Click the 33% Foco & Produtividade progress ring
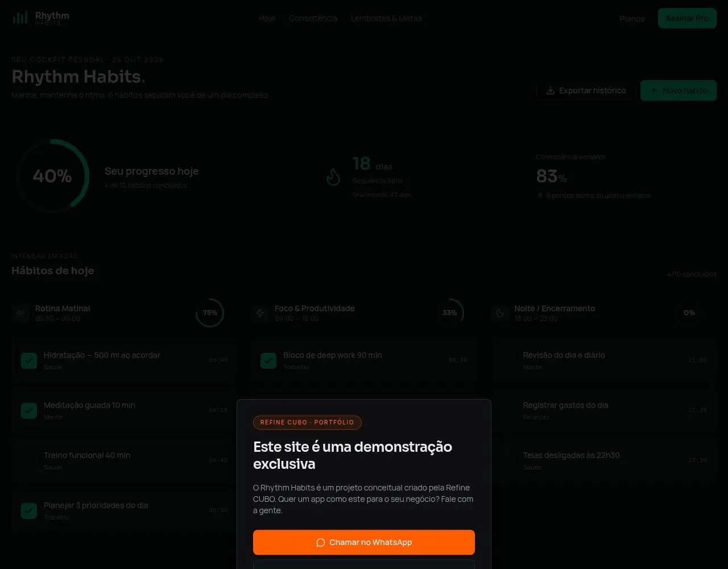Screen dimensions: 728x569 (449, 313)
